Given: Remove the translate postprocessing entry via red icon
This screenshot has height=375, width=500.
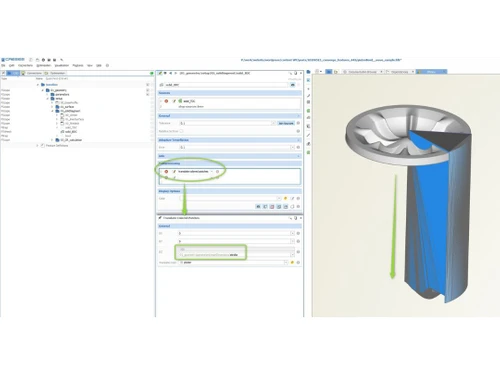Looking at the screenshot, I should coord(166,172).
